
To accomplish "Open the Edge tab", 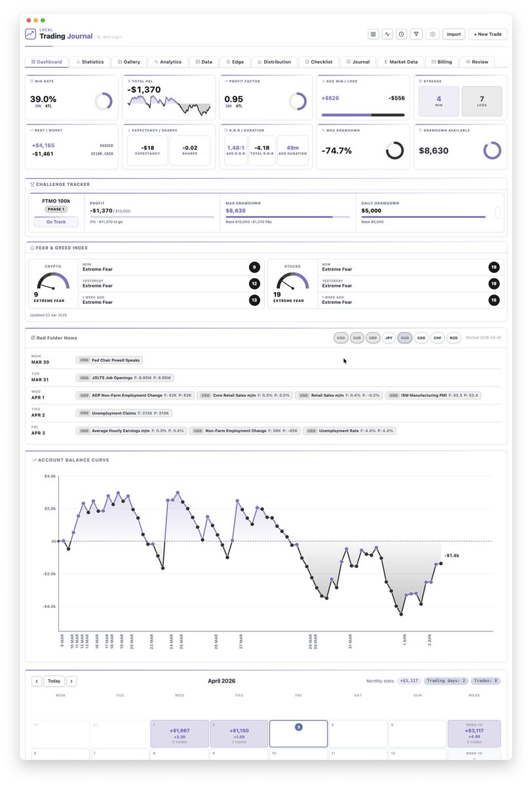I will [x=235, y=62].
